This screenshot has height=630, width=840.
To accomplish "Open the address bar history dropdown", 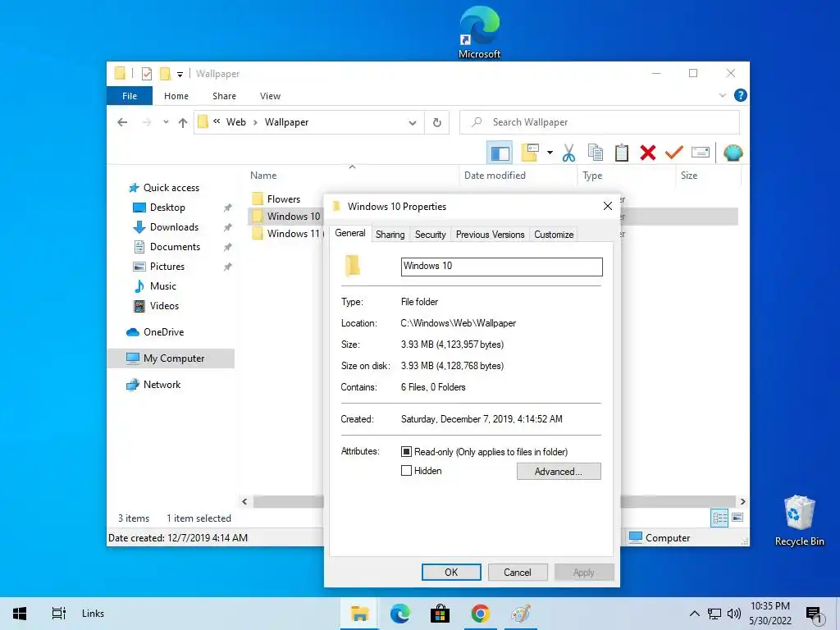I will (x=413, y=123).
